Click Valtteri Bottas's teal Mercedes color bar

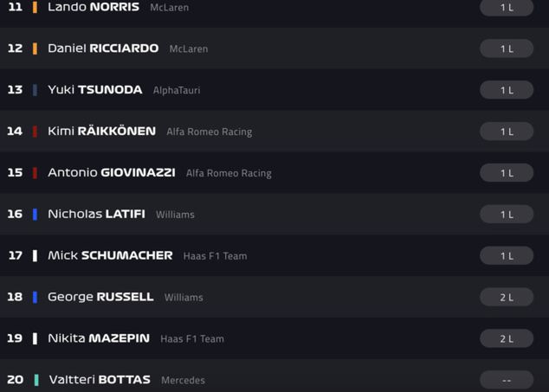[x=36, y=380]
